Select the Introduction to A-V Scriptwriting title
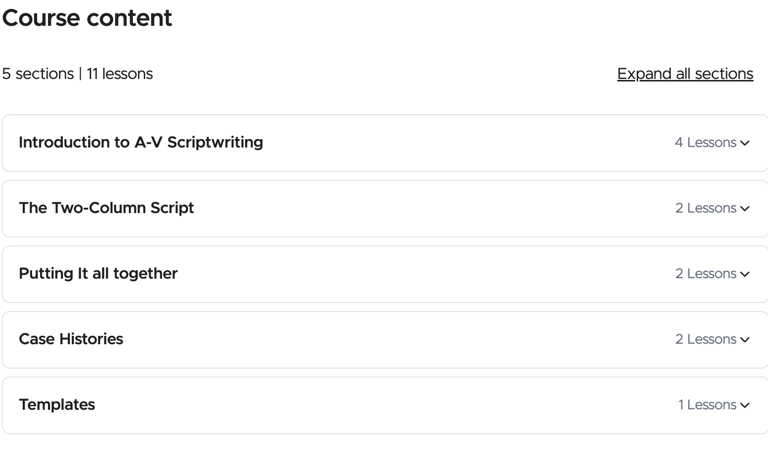Screen dimensions: 768x457 point(141,142)
